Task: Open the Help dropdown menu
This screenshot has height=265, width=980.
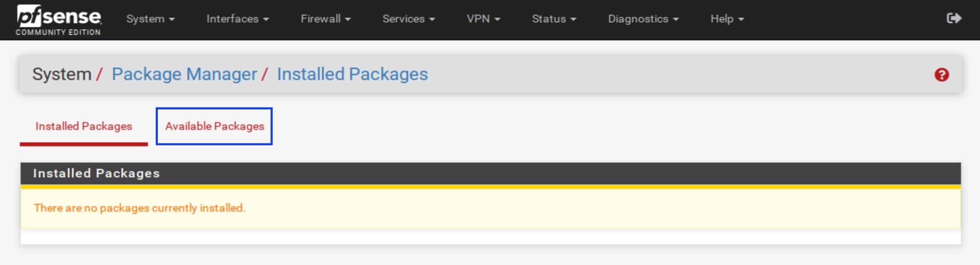Action: (x=727, y=19)
